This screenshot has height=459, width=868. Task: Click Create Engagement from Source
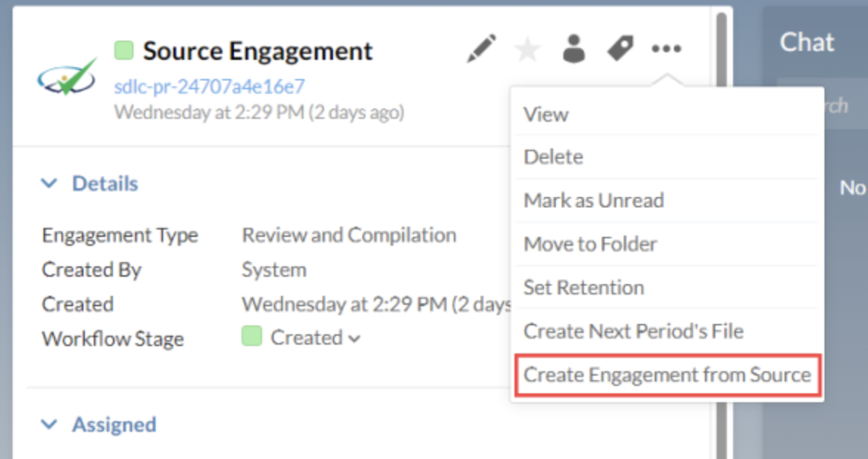pos(667,375)
